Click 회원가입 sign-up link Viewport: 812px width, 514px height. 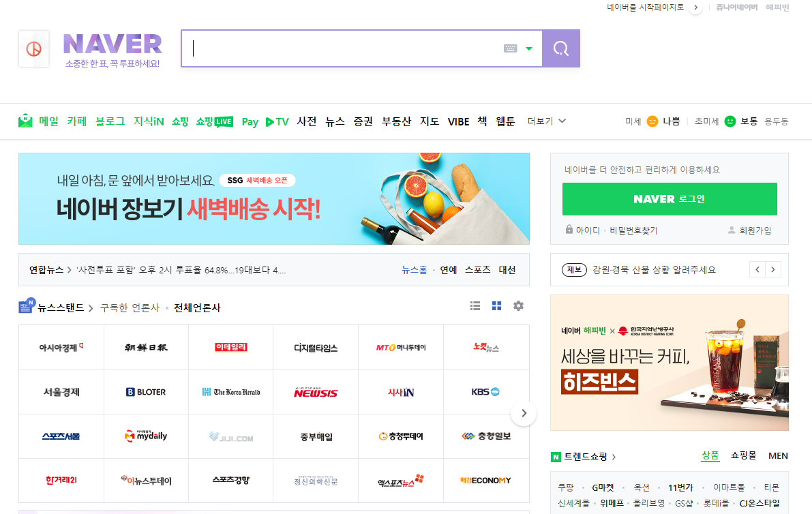tap(755, 230)
